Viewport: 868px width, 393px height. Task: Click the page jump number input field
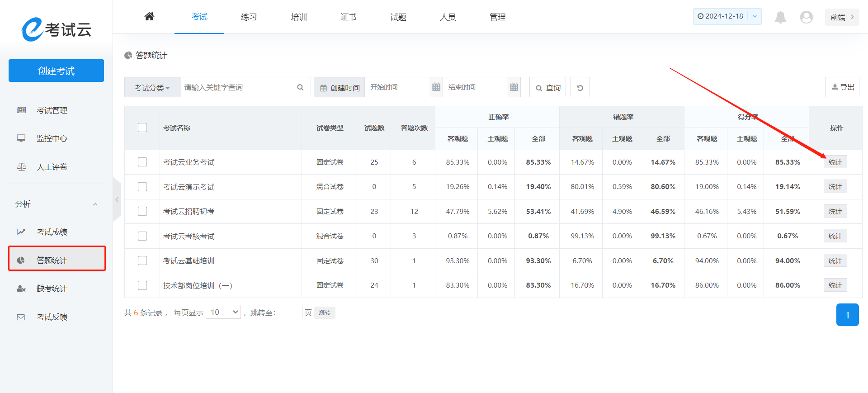coord(291,312)
